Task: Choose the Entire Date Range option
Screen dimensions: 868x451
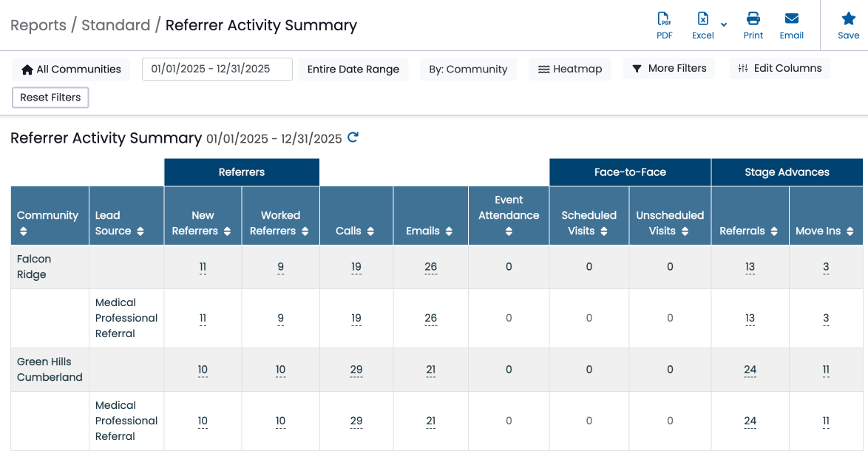Action: tap(353, 69)
